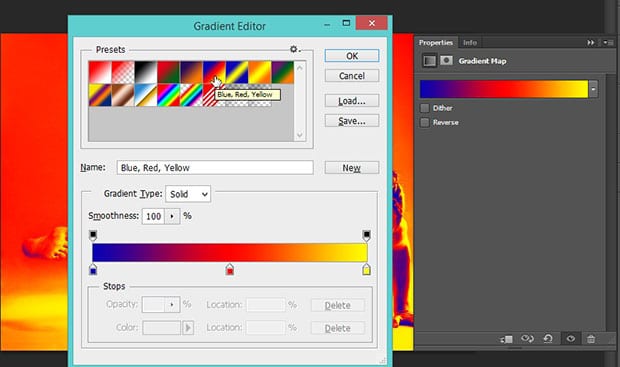Image resolution: width=620 pixels, height=367 pixels.
Task: Click the OK button
Action: [352, 56]
